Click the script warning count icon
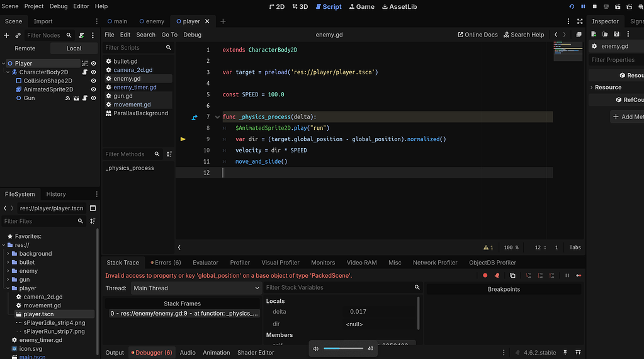The image size is (644, 359). [489, 248]
